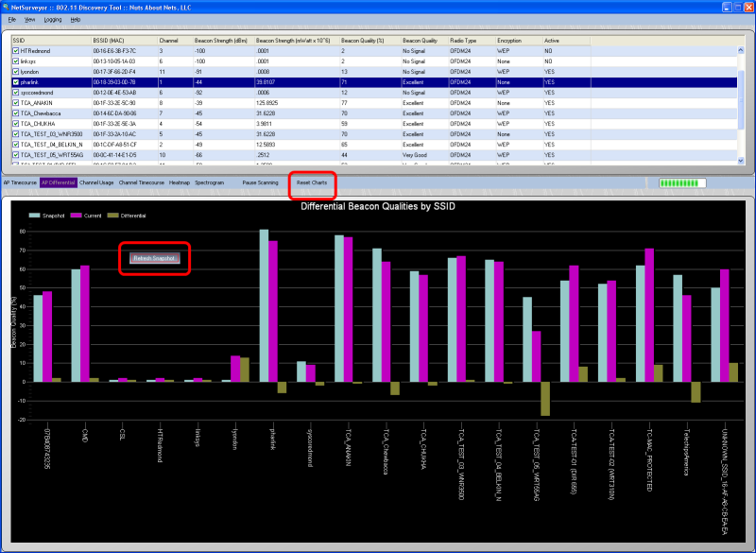756x553 pixels.
Task: Uncheck the TCA_TEST_04_BELKIN_N checkbox
Action: (x=16, y=145)
